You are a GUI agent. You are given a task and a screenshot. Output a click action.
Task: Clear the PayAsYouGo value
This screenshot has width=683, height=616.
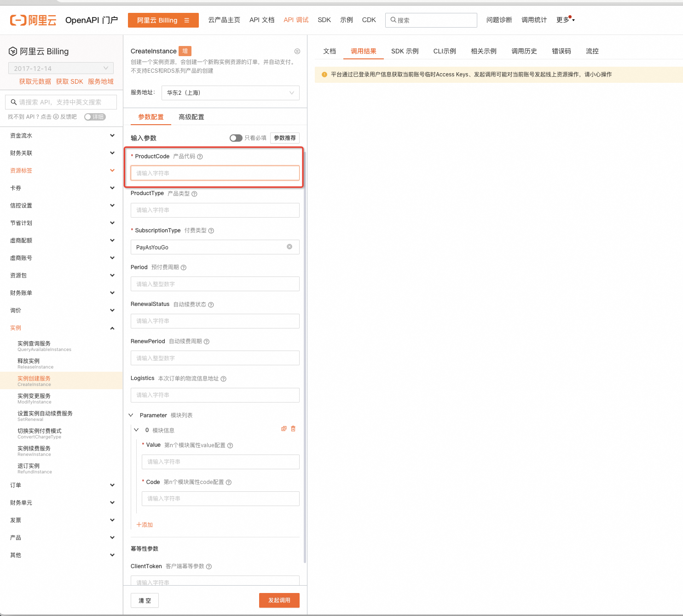pos(289,247)
